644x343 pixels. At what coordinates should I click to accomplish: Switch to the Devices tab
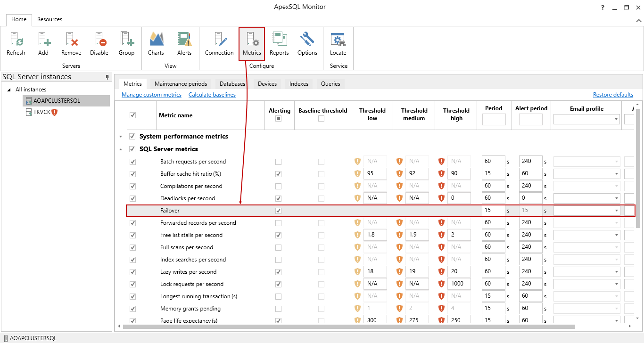[267, 84]
